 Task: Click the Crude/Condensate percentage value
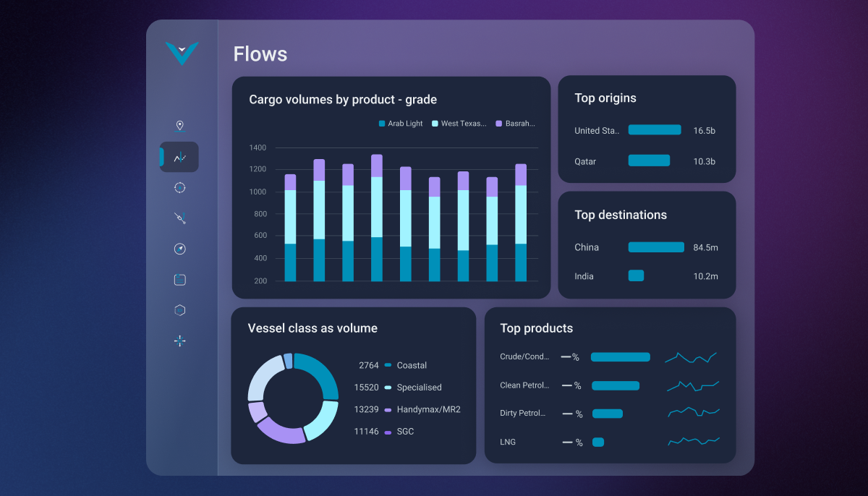coord(571,356)
